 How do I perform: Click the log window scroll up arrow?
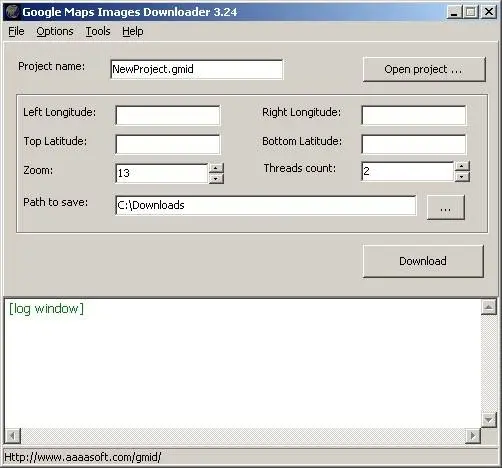coord(488,307)
